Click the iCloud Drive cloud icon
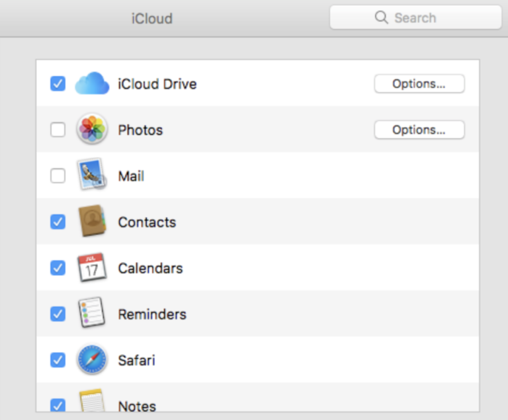The width and height of the screenshot is (508, 420). pyautogui.click(x=92, y=83)
